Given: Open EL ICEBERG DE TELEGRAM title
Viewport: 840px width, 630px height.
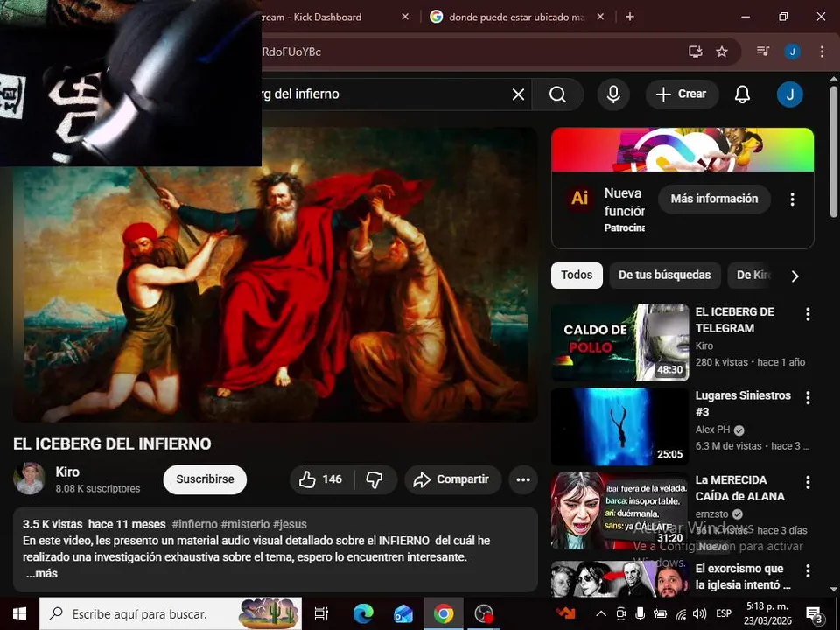Looking at the screenshot, I should click(734, 320).
